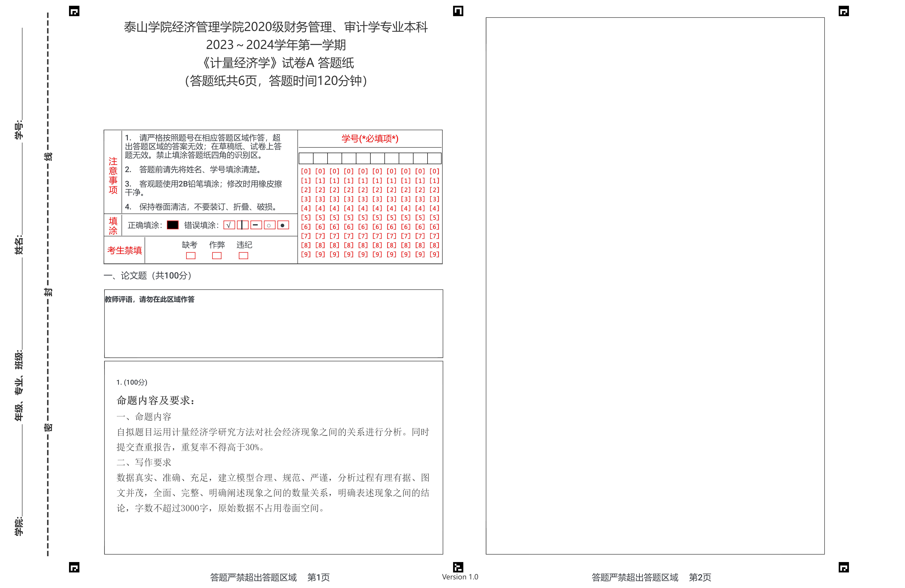Click inside the blank page-2 answer area
This screenshot has width=905, height=588.
(655, 286)
